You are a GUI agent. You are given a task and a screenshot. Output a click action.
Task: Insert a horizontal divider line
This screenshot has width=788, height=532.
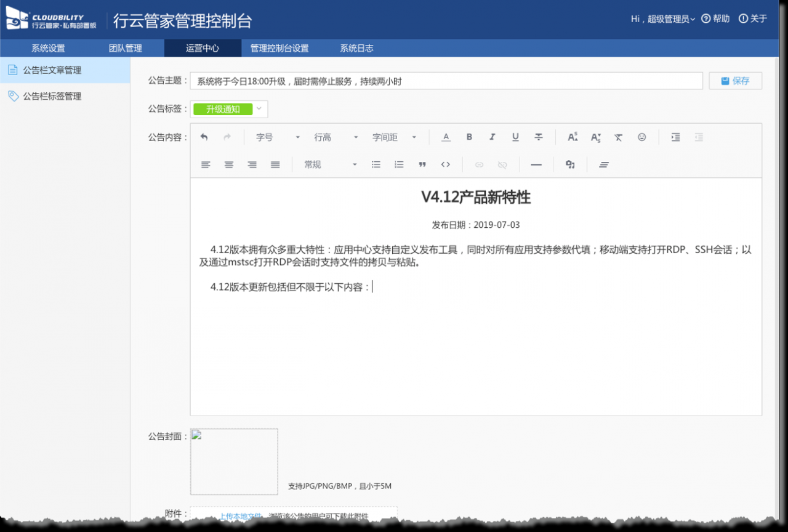tap(536, 164)
